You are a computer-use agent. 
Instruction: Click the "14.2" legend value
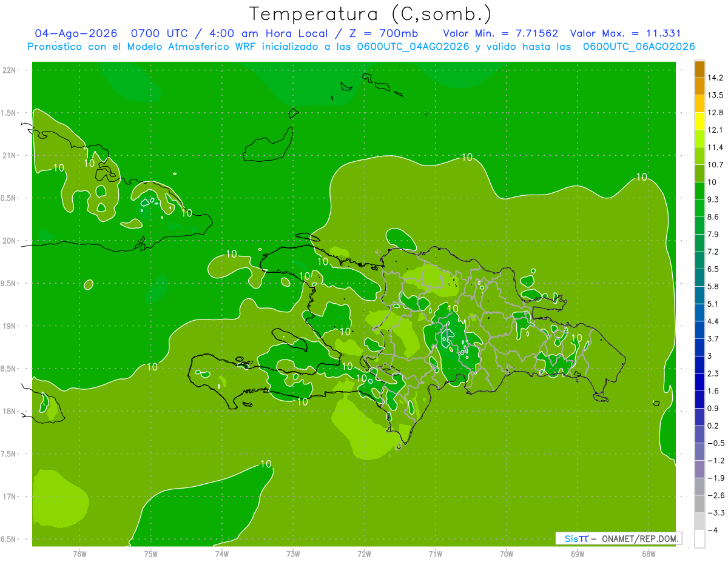click(715, 78)
